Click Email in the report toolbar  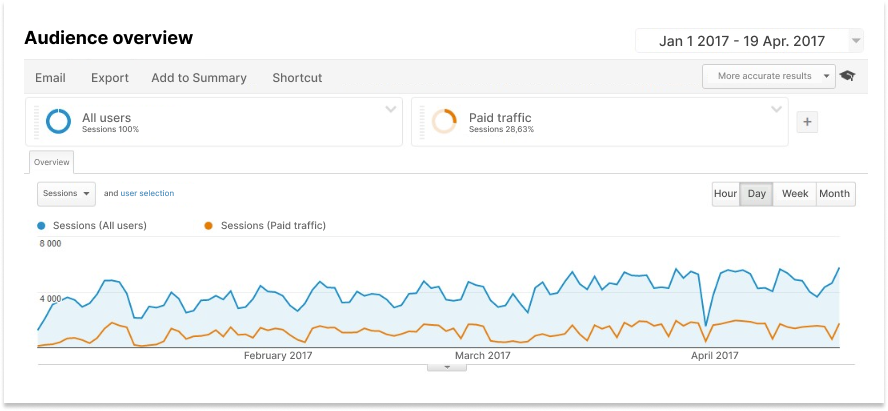(x=50, y=78)
